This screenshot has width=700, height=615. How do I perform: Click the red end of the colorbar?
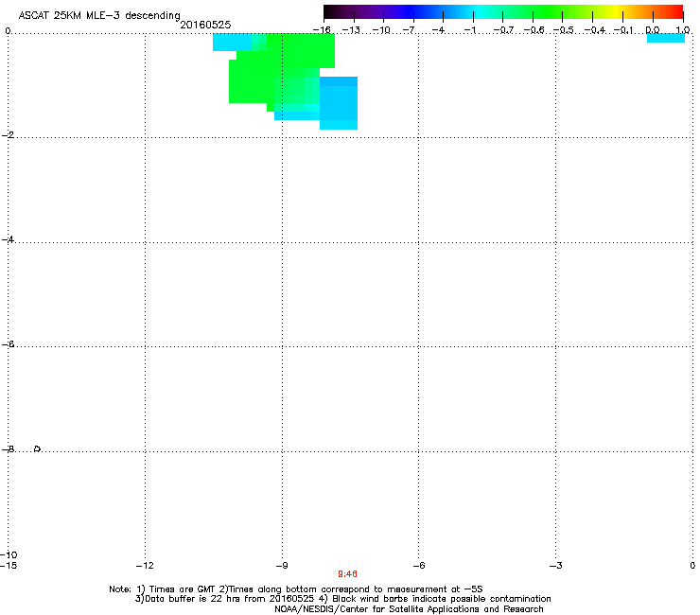(676, 12)
